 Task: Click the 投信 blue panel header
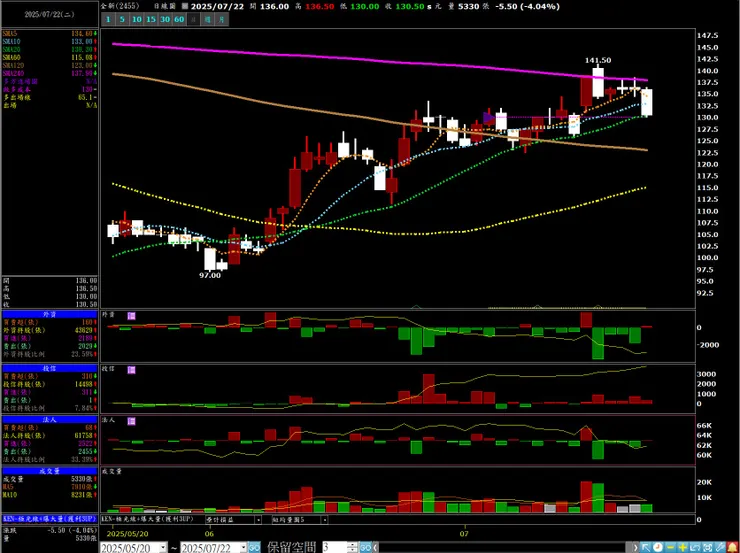50,368
